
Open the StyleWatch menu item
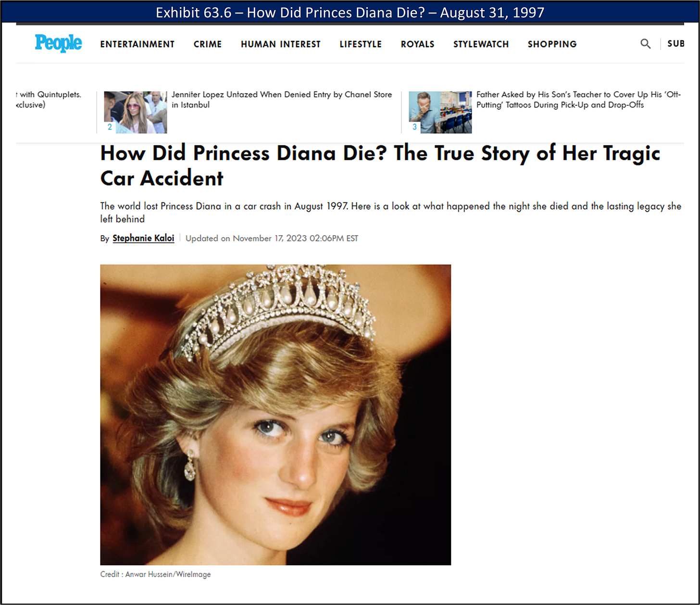(x=481, y=44)
